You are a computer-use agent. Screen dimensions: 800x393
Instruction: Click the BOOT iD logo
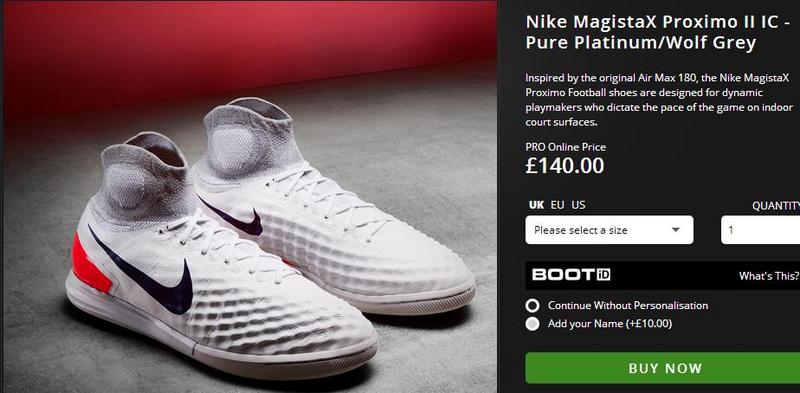tap(570, 275)
